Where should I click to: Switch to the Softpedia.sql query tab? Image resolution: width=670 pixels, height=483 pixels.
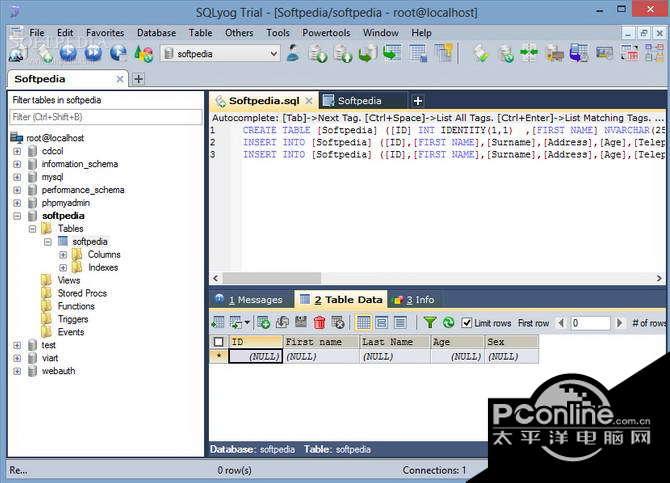pos(264,101)
